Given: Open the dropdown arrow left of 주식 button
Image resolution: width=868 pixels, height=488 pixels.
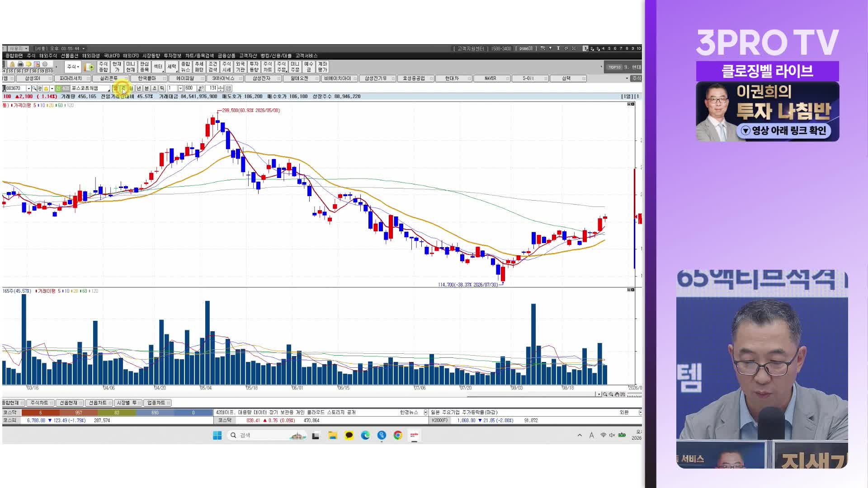Looking at the screenshot, I should coord(627,78).
